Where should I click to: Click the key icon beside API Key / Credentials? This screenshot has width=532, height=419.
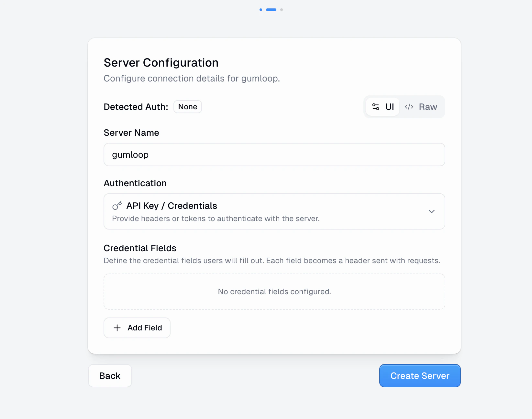pyautogui.click(x=116, y=206)
